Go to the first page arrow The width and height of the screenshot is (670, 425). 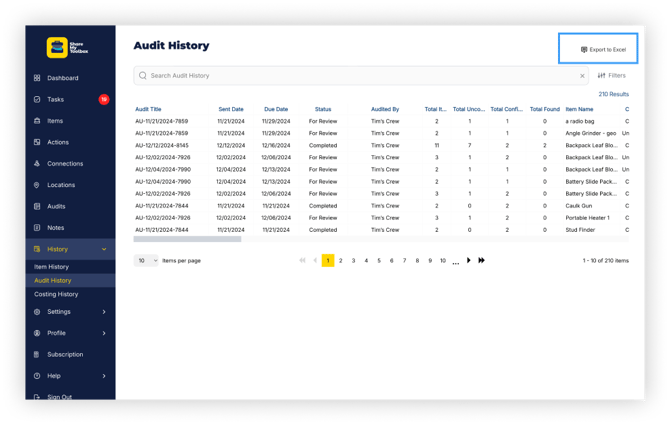click(x=303, y=260)
